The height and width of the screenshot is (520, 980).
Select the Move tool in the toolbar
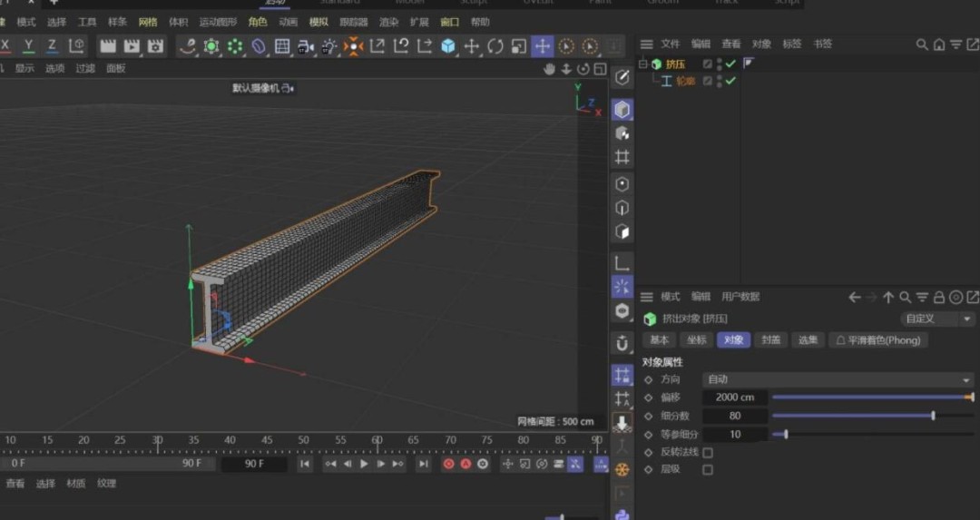[471, 45]
